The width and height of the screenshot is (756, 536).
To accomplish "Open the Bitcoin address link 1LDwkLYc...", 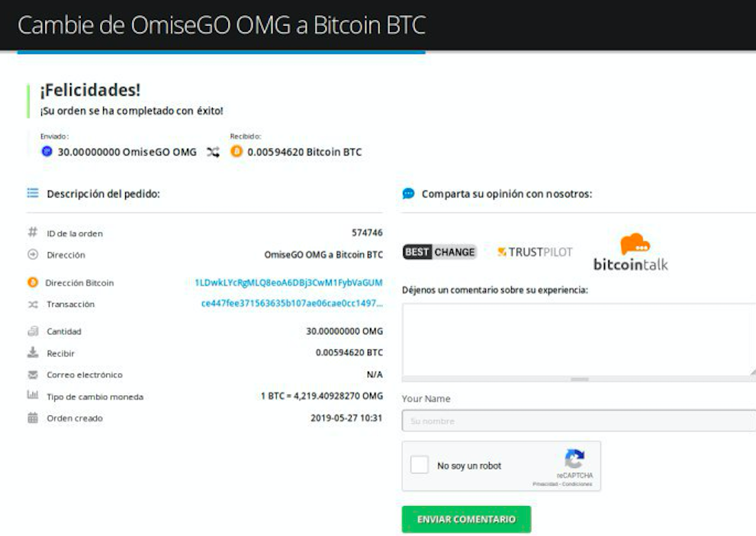I will tap(288, 283).
